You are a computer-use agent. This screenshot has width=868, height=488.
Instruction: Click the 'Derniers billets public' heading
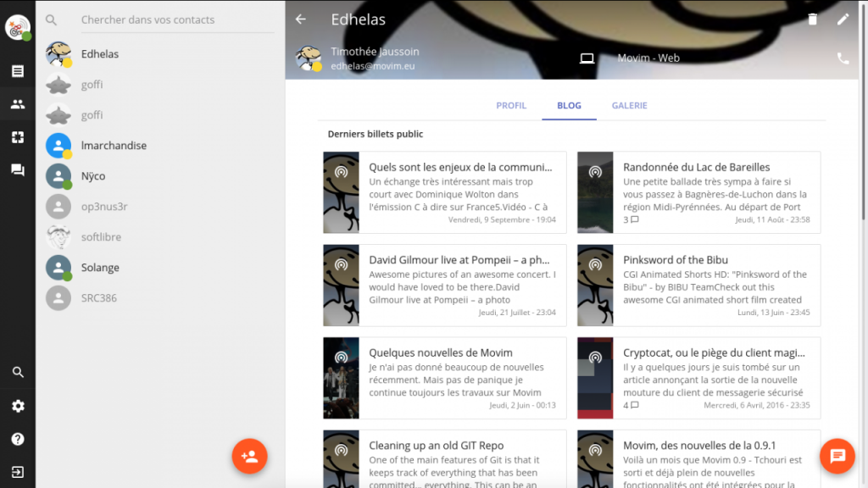376,134
